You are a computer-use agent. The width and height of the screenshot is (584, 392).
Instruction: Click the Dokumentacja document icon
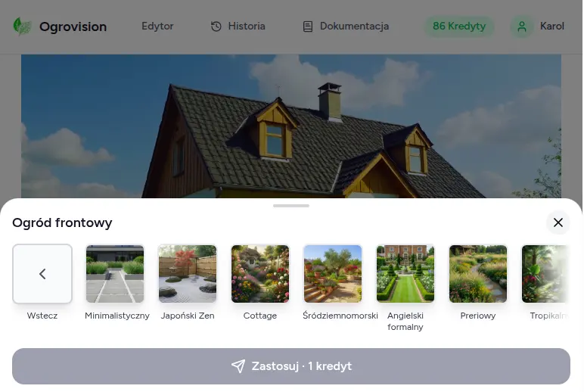308,26
